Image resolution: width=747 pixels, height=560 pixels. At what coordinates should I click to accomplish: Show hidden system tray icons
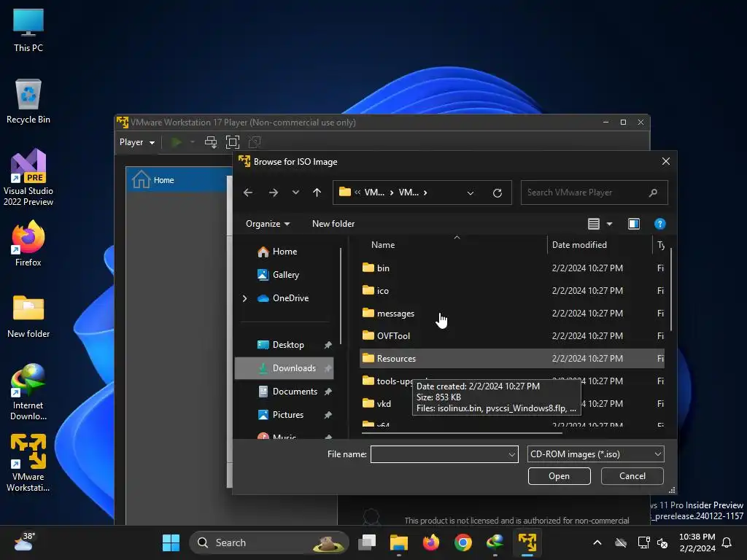(597, 542)
